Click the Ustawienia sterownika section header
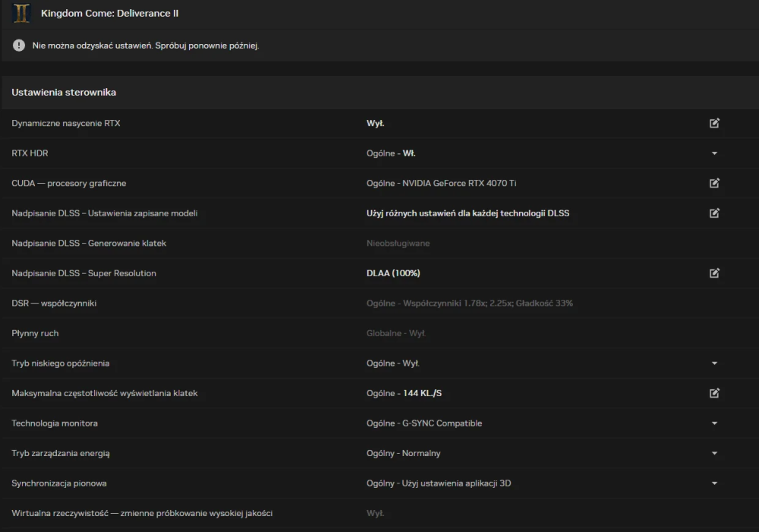This screenshot has height=532, width=759. 63,92
